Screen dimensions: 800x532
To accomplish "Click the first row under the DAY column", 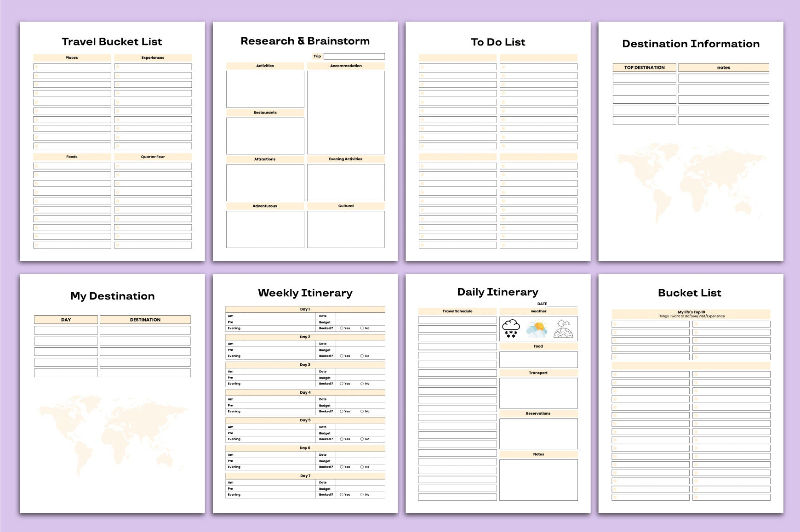I will [66, 330].
